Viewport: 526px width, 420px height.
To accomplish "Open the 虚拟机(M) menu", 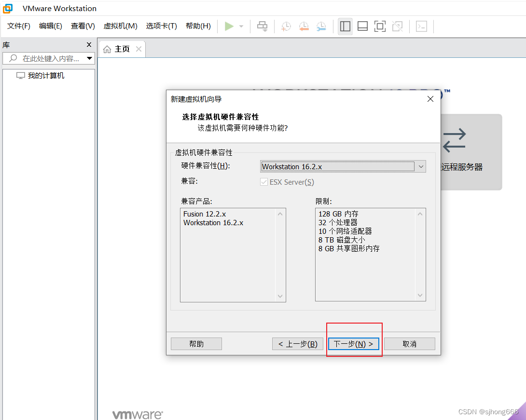I will pos(121,26).
